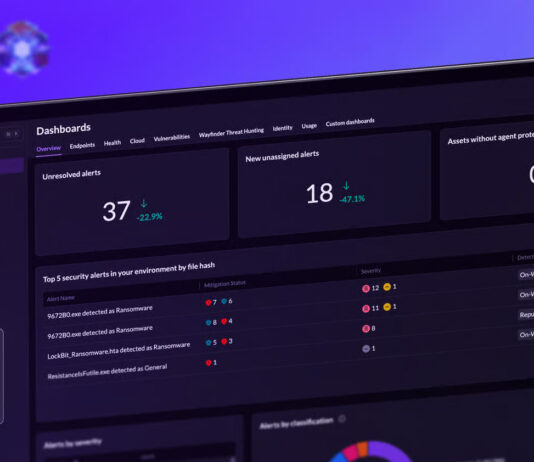Click the down arrow above -22.9%

click(144, 203)
